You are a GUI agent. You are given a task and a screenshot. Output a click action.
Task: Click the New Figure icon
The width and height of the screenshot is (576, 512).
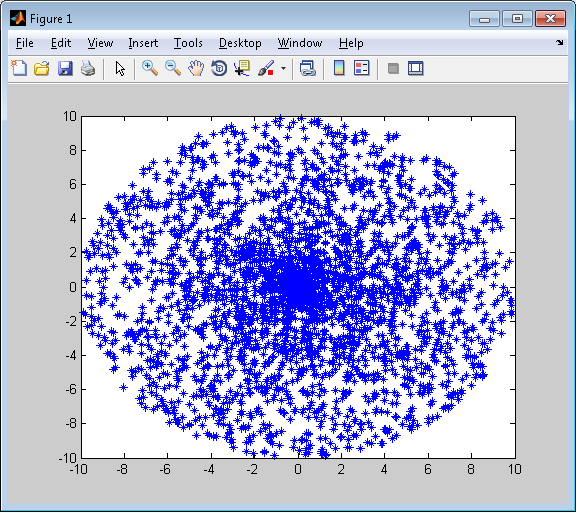click(19, 68)
